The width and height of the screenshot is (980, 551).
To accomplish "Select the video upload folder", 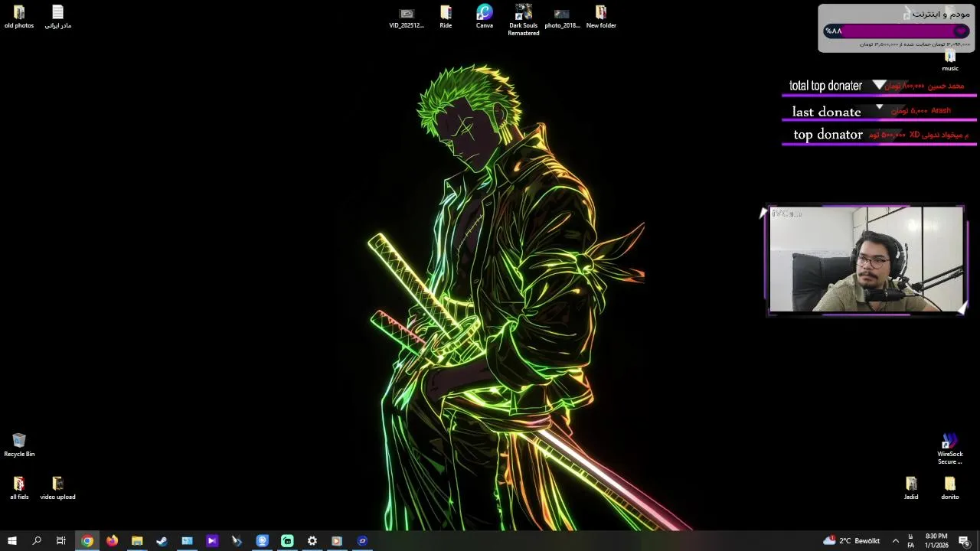I will click(57, 488).
